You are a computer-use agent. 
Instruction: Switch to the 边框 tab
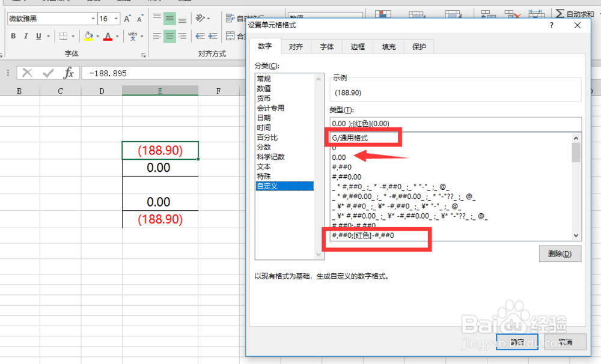[357, 46]
